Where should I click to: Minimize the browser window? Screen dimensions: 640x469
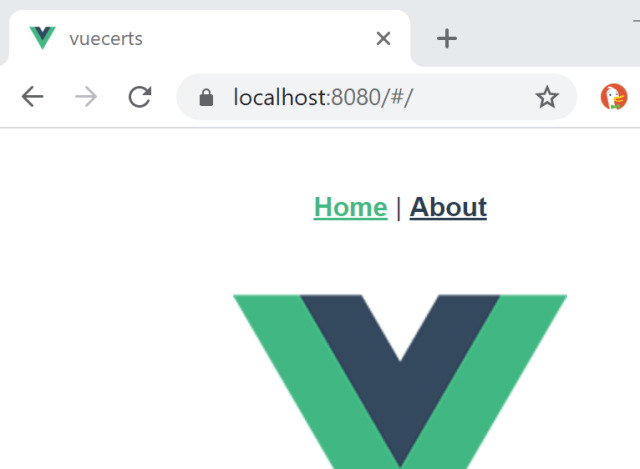636,20
